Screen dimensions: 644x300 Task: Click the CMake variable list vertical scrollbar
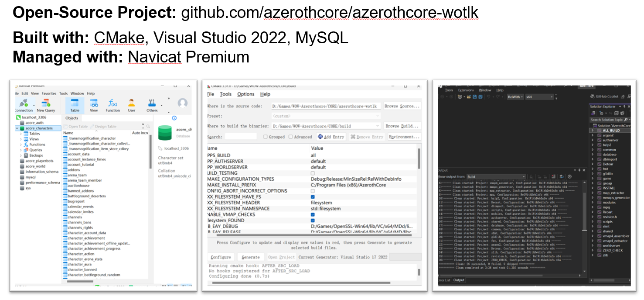pyautogui.click(x=419, y=159)
